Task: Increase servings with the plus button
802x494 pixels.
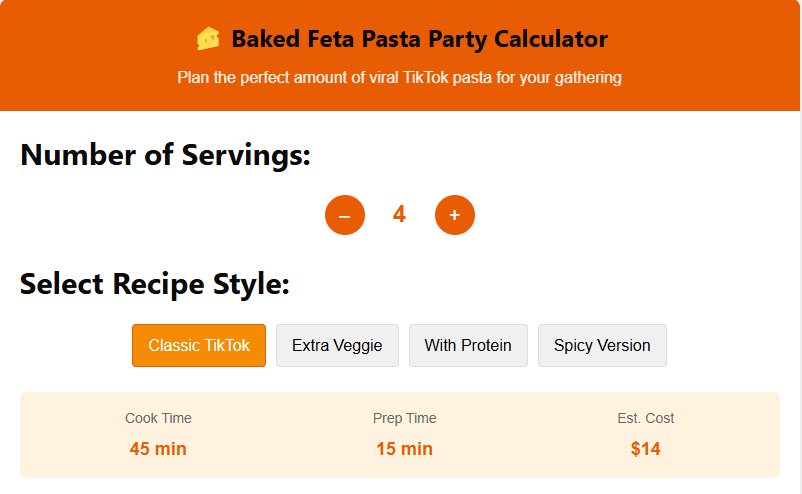Action: click(455, 215)
